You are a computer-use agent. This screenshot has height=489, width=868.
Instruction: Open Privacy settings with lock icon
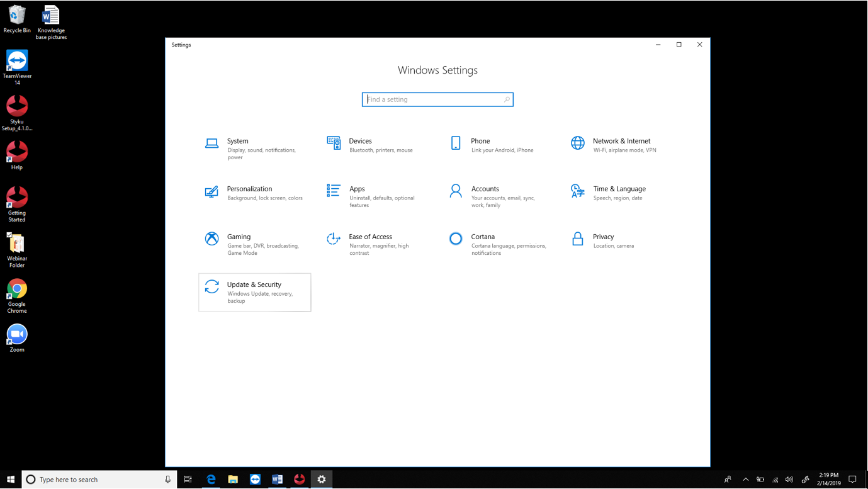pos(602,237)
